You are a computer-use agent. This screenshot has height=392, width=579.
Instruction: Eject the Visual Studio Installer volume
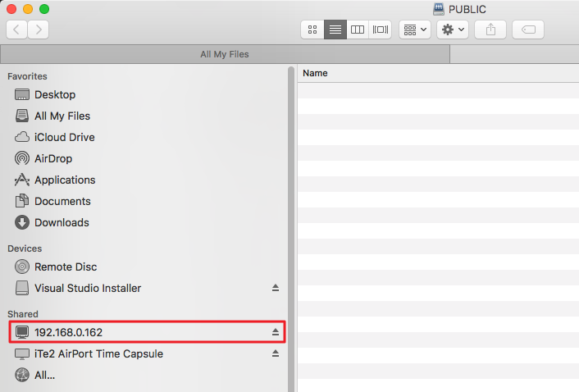[276, 288]
